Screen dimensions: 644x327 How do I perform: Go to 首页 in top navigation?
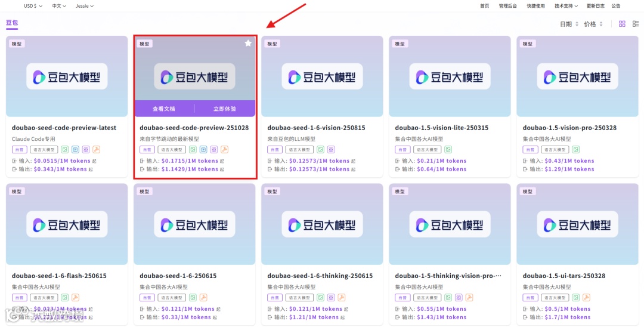(x=485, y=6)
